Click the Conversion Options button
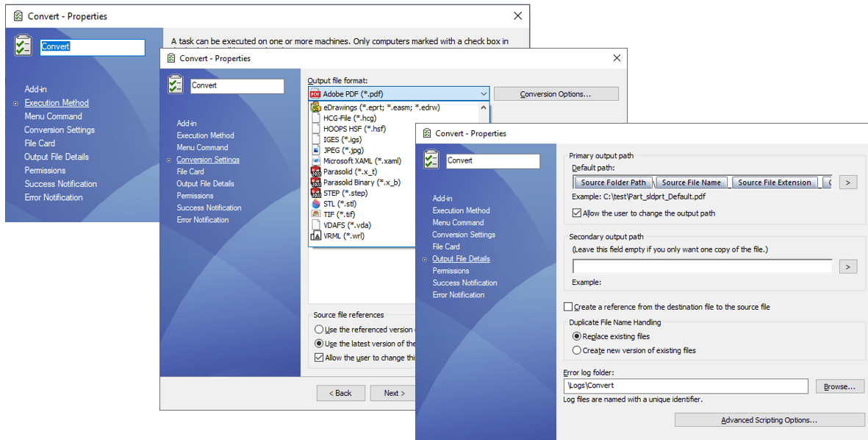 [x=556, y=94]
